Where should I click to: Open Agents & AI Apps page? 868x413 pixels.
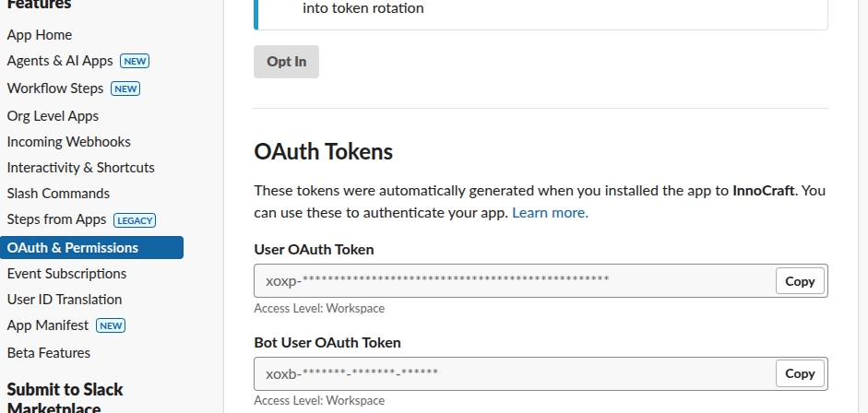[59, 61]
